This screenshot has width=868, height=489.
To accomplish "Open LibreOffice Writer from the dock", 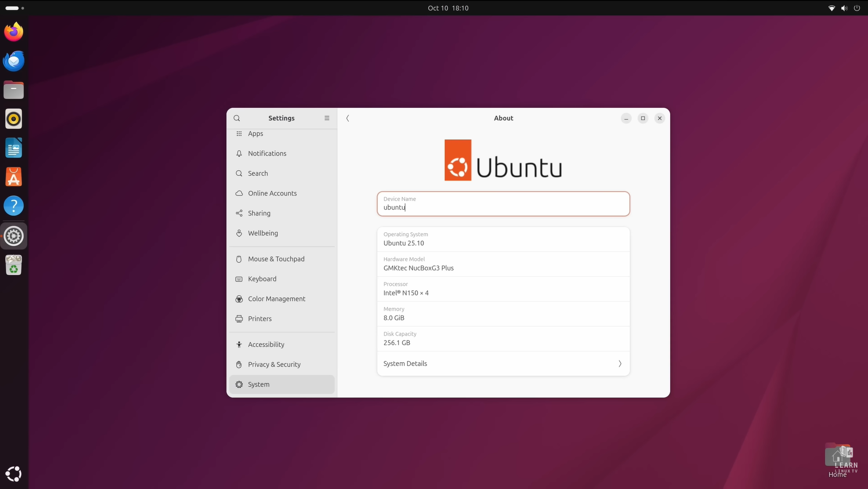I will point(14,148).
